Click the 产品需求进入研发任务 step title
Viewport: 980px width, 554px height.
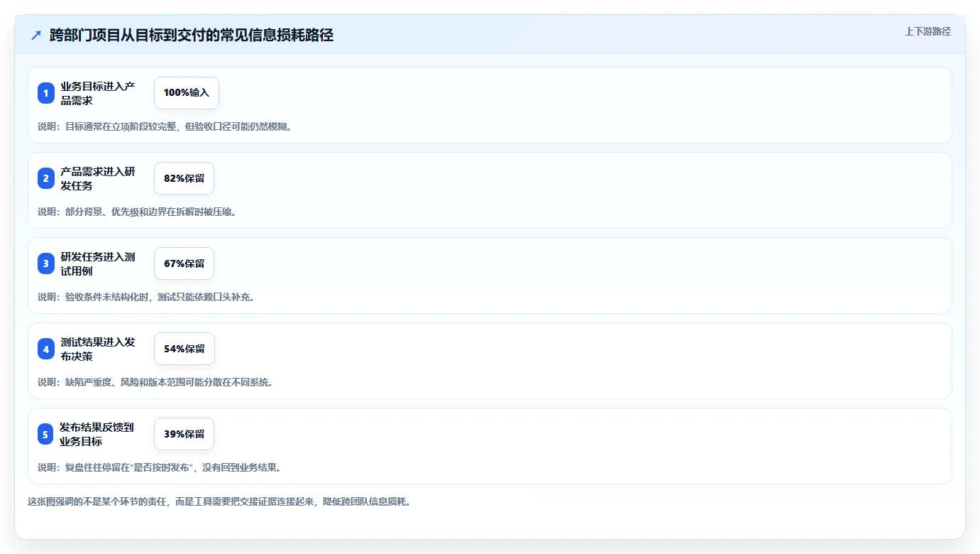click(98, 178)
